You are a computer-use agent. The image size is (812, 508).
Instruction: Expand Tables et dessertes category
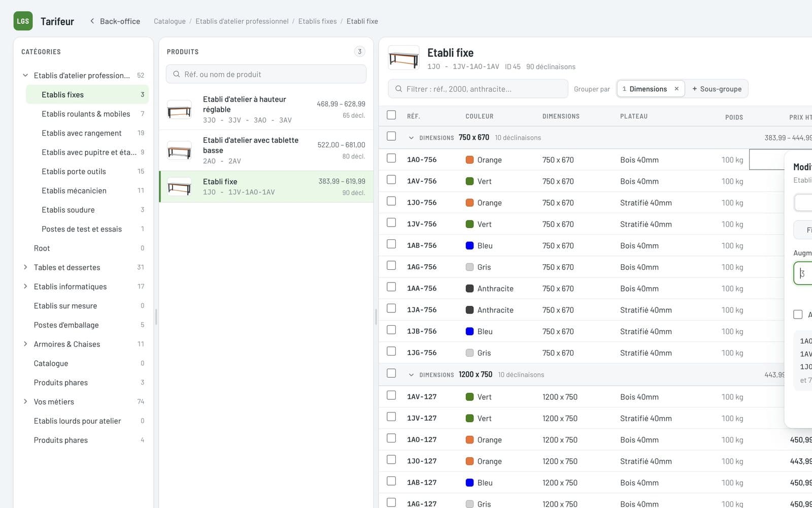(25, 267)
